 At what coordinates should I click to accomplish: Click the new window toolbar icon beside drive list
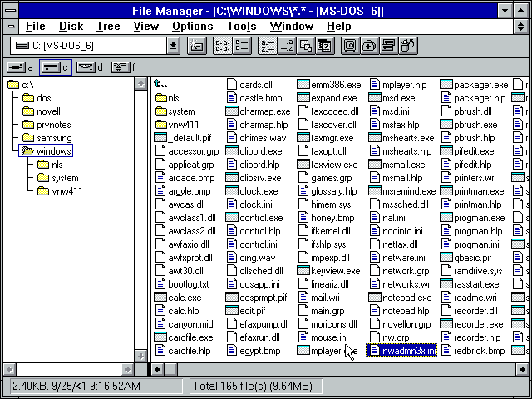point(197,46)
